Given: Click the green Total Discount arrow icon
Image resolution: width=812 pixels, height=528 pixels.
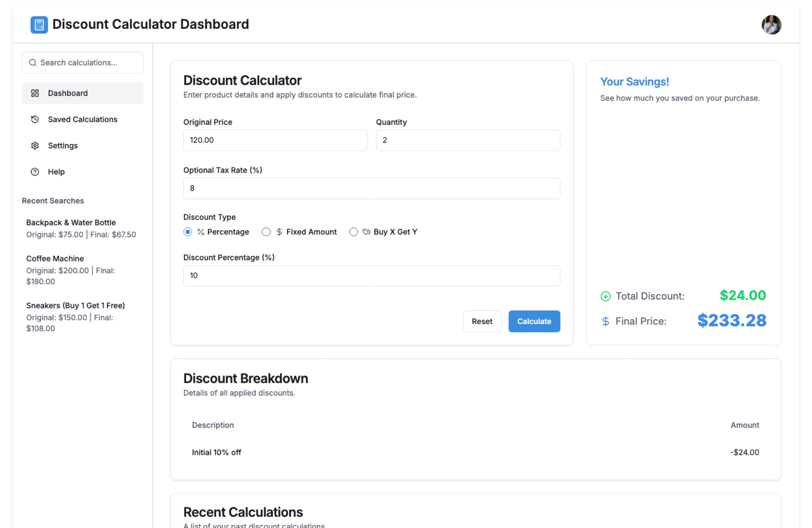Looking at the screenshot, I should [605, 296].
